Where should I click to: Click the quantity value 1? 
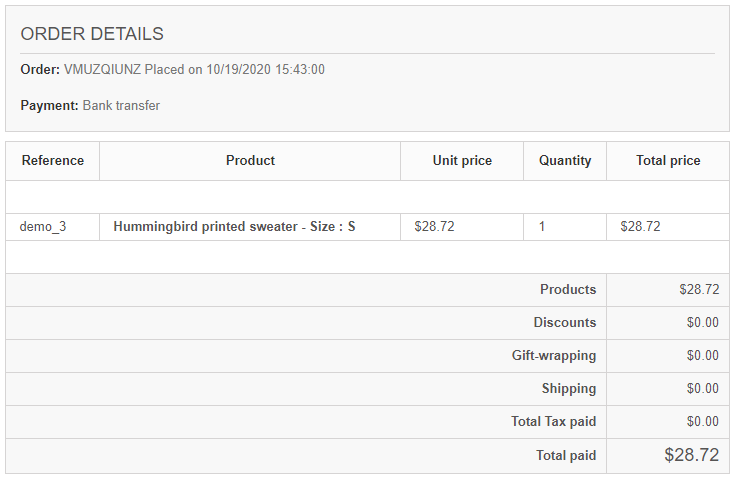tap(542, 227)
